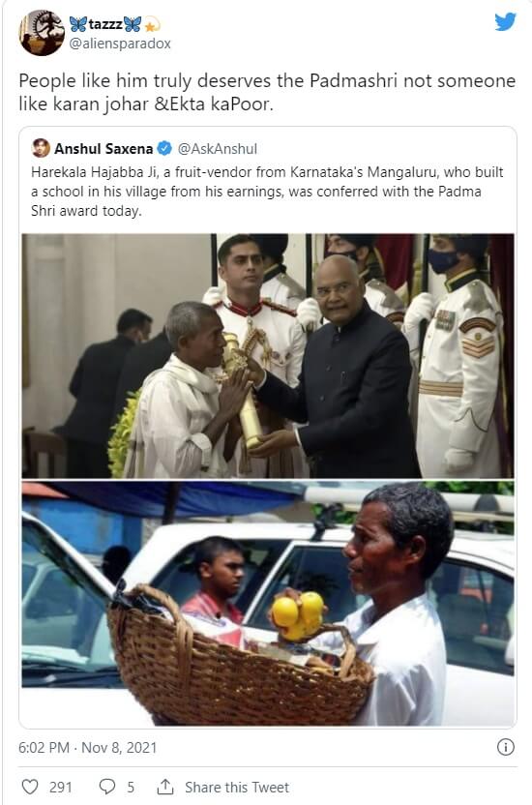View the fruit basket vendor photo
The image size is (532, 805).
[268, 603]
